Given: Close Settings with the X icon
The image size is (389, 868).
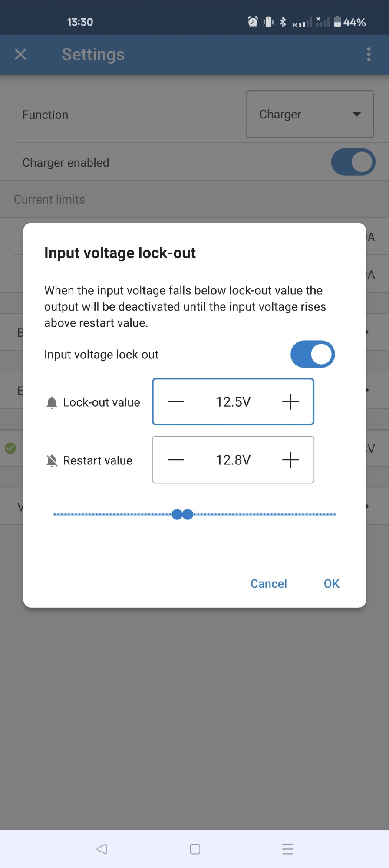Looking at the screenshot, I should click(20, 54).
